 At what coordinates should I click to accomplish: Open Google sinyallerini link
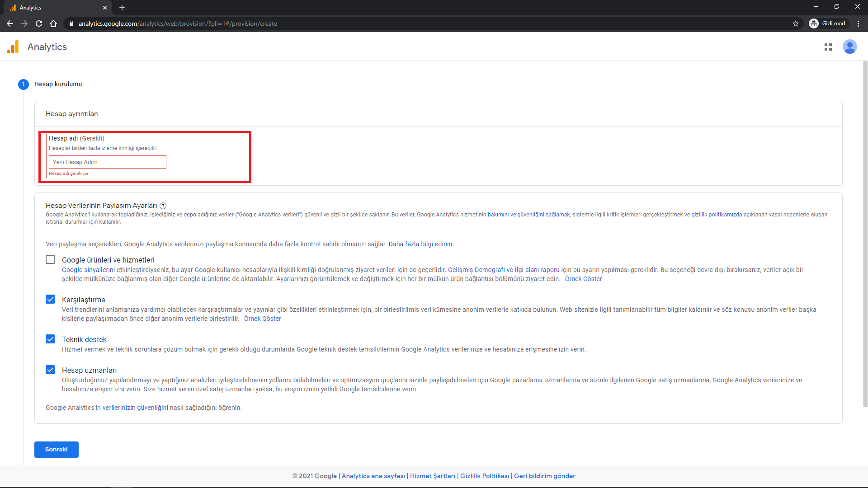[88, 270]
